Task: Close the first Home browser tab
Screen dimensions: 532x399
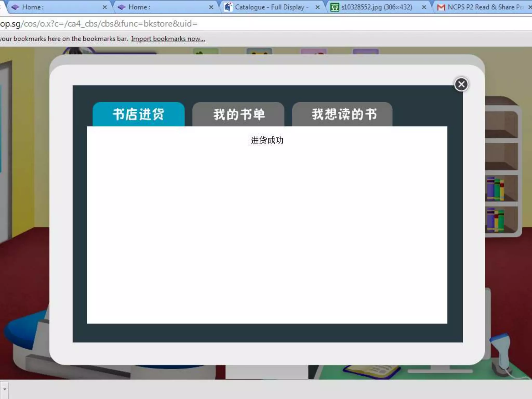Action: coord(105,7)
